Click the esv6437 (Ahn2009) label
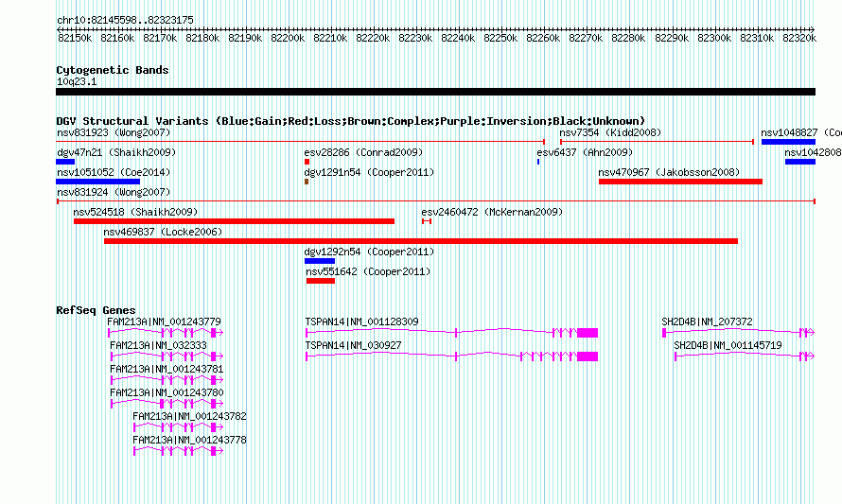Image resolution: width=842 pixels, height=504 pixels. 585,152
